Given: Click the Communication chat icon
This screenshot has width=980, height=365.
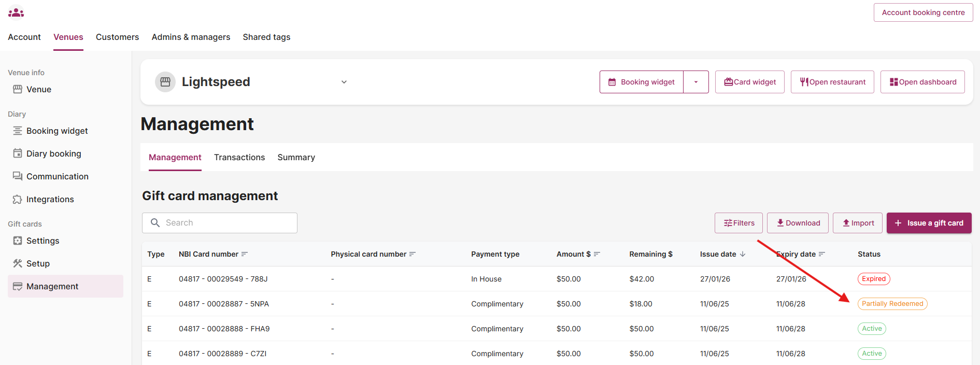Looking at the screenshot, I should click(x=18, y=176).
